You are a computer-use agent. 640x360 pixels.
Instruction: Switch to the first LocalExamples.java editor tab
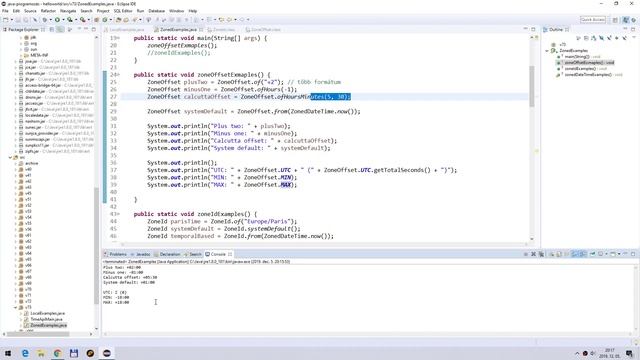pos(126,29)
